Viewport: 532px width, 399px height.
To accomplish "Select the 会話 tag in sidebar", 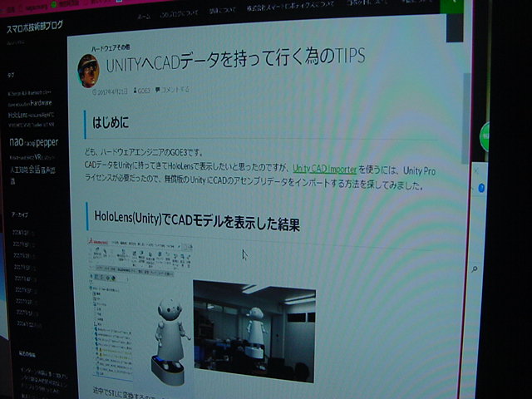I will 35,169.
